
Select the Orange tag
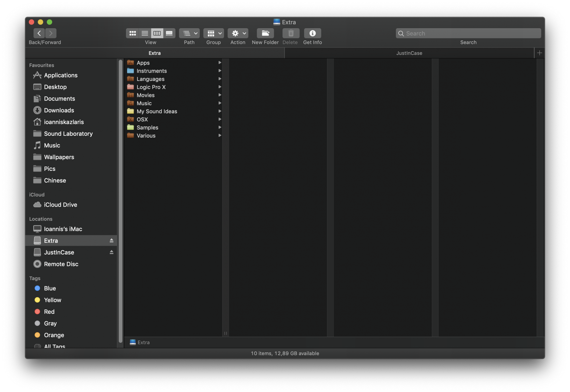click(x=54, y=335)
